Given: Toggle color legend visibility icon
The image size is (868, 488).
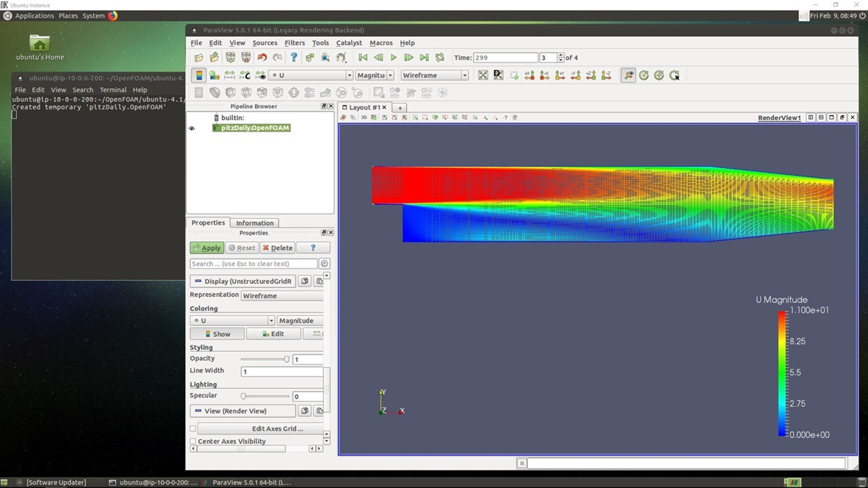Looking at the screenshot, I should 198,75.
